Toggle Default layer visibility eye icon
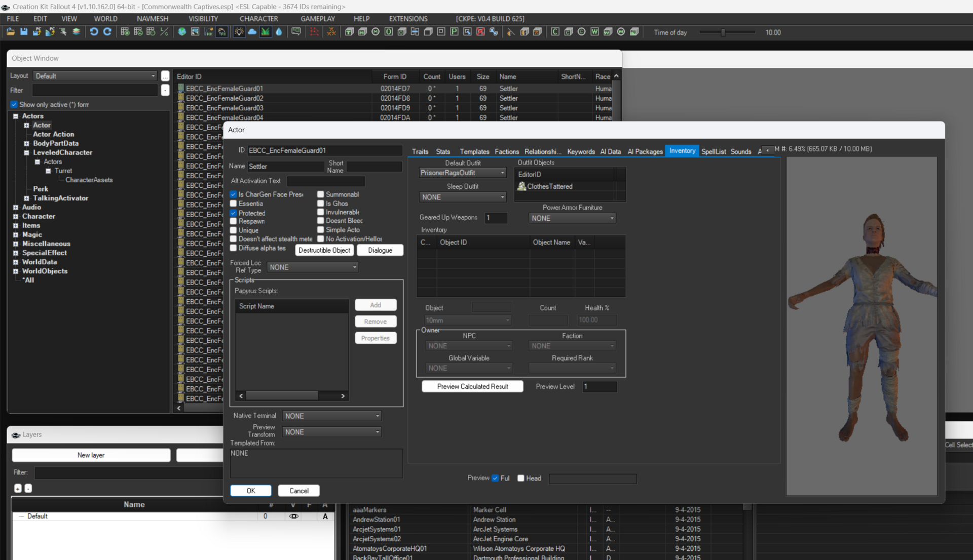 (x=293, y=516)
